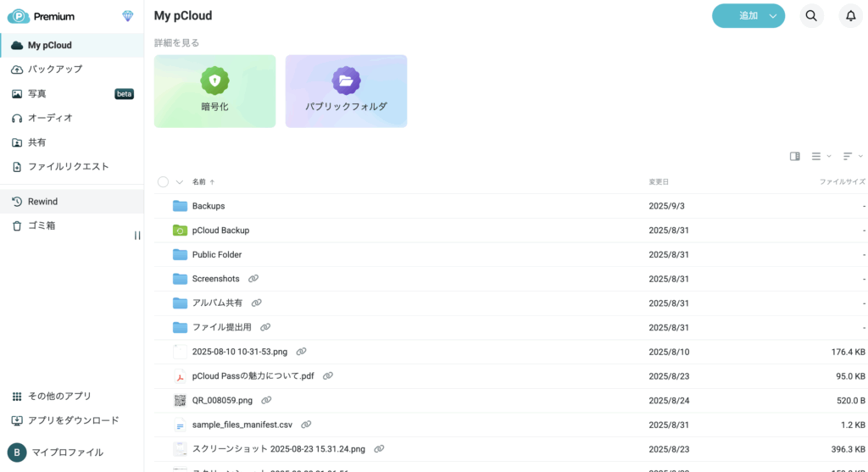Click link icon next to スクリーンショット 2025-08-23 15.31.24.png

tap(379, 449)
